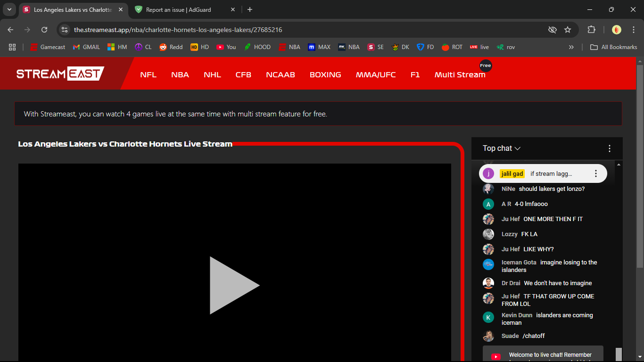This screenshot has height=362, width=644.
Task: Click Ju Hef's ONE MORE THEN message
Action: [553, 219]
